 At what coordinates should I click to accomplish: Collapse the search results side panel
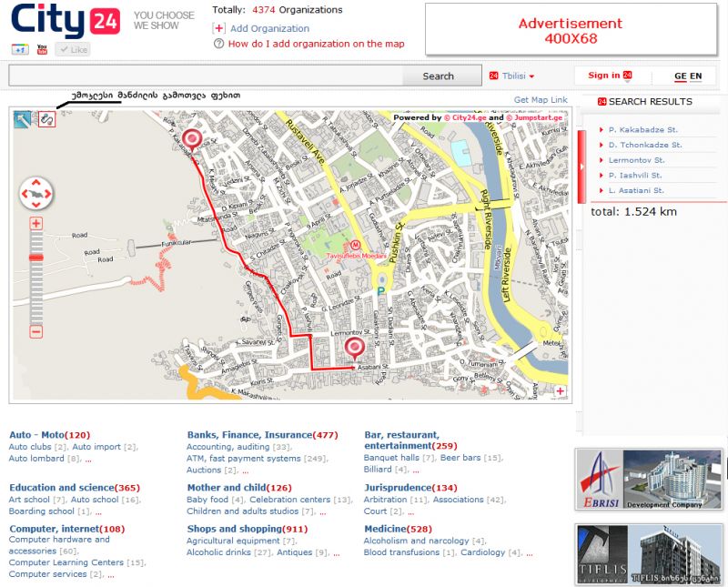(x=581, y=166)
